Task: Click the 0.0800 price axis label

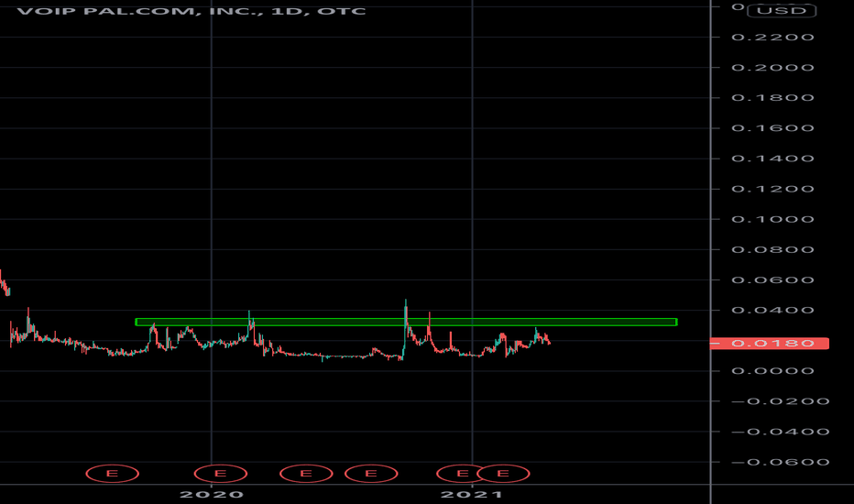Action: (x=772, y=249)
